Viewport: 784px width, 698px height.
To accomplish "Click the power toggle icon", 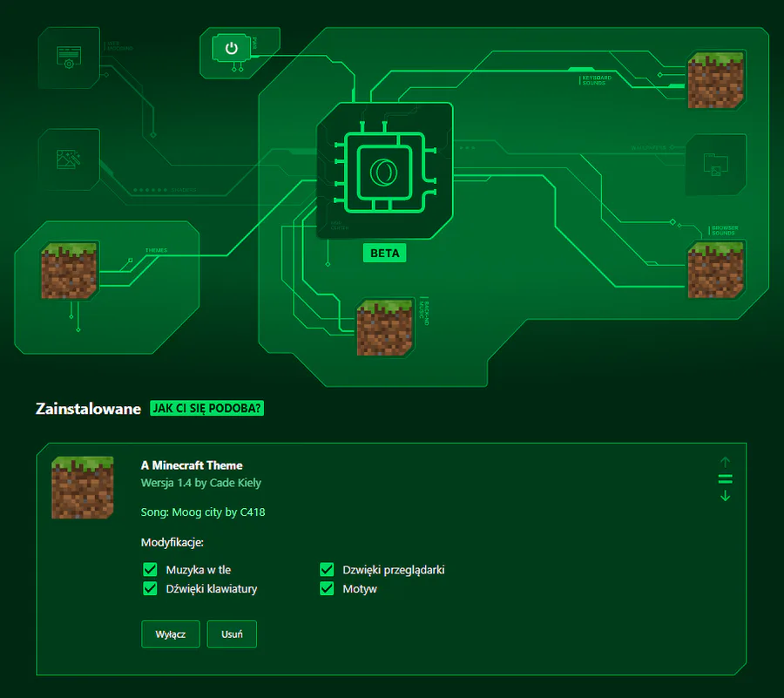I will [231, 49].
